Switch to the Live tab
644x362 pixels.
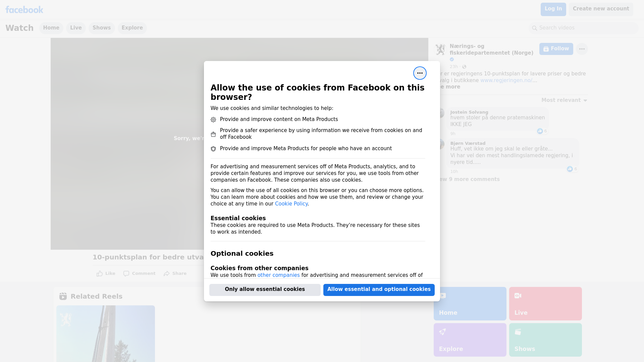click(x=76, y=28)
